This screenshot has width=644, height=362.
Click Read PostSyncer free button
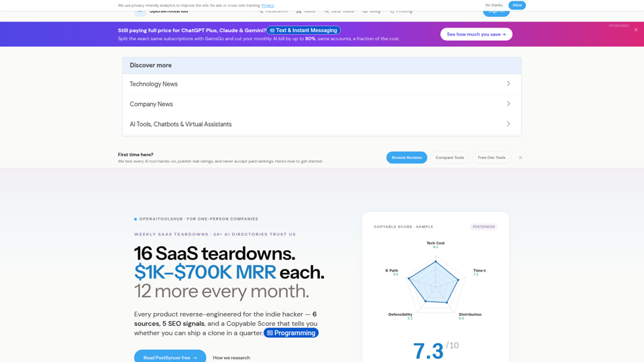(170, 357)
